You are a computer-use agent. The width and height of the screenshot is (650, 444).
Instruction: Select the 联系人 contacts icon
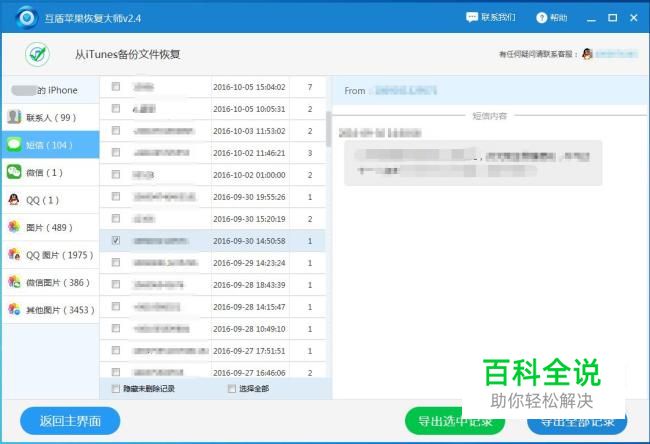pyautogui.click(x=14, y=117)
